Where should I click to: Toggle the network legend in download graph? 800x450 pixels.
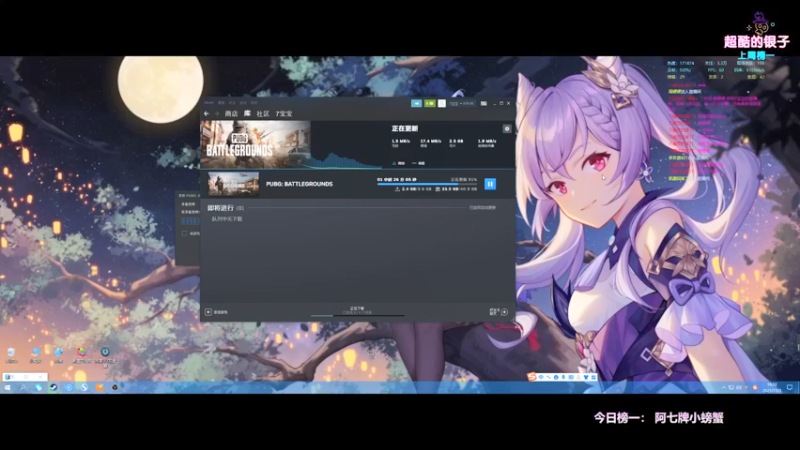pyautogui.click(x=398, y=163)
